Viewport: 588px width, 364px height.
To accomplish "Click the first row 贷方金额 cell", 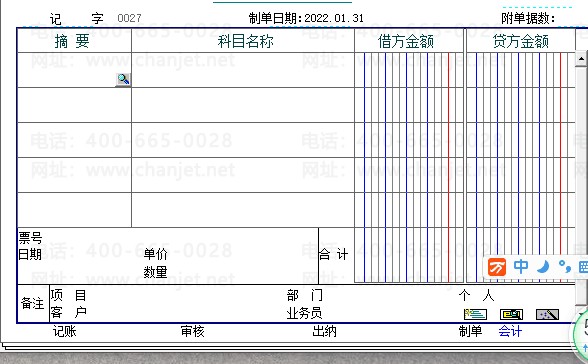I will pos(520,70).
